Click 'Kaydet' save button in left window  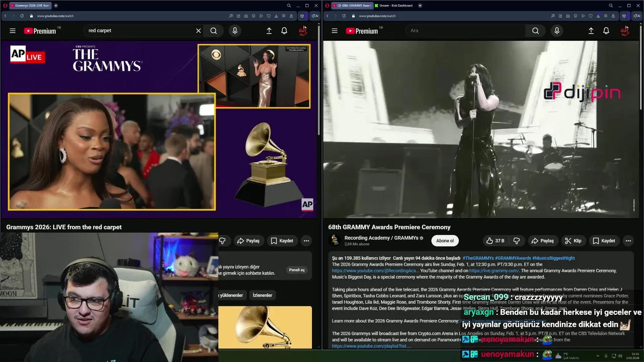coord(282,241)
